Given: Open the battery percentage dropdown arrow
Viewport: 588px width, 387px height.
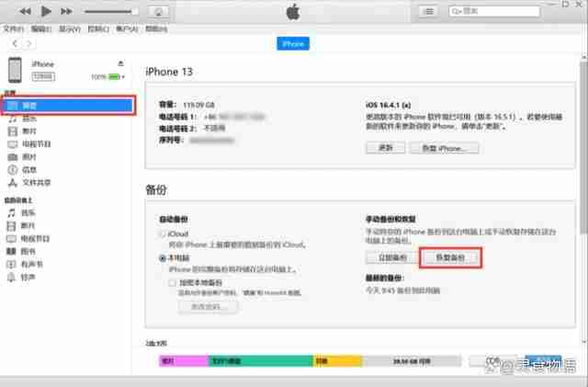Looking at the screenshot, I should (x=123, y=77).
